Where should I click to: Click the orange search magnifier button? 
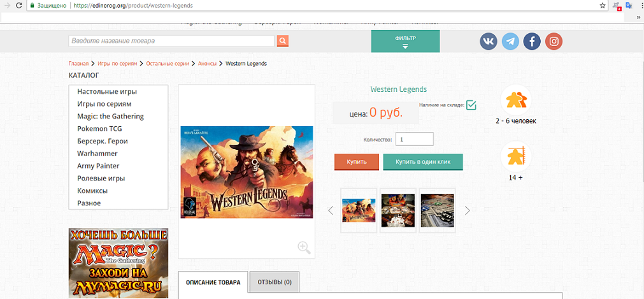coord(283,41)
